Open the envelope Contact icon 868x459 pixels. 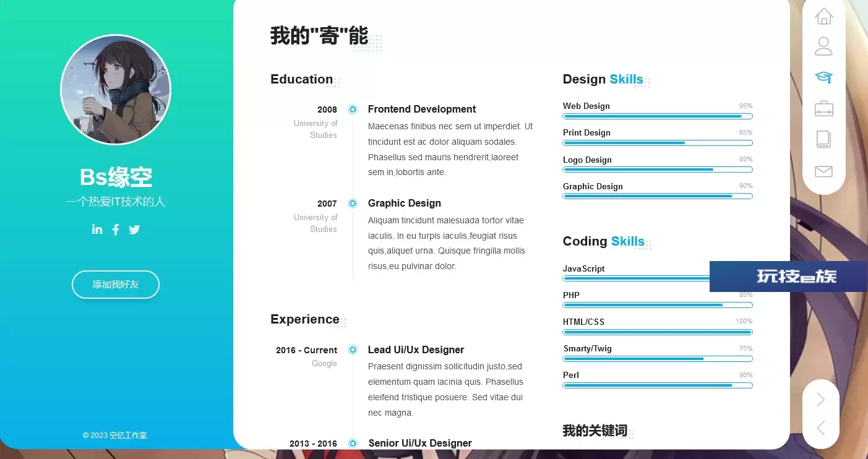(x=823, y=171)
